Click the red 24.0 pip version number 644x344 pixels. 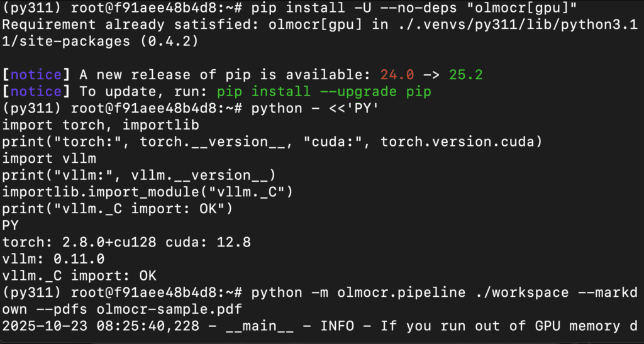click(397, 75)
